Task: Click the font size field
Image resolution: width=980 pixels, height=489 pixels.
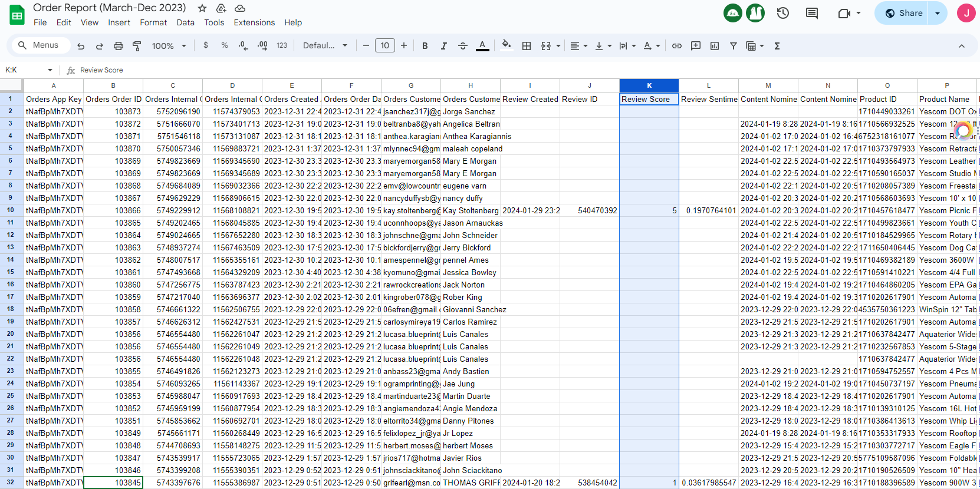Action: pyautogui.click(x=385, y=45)
